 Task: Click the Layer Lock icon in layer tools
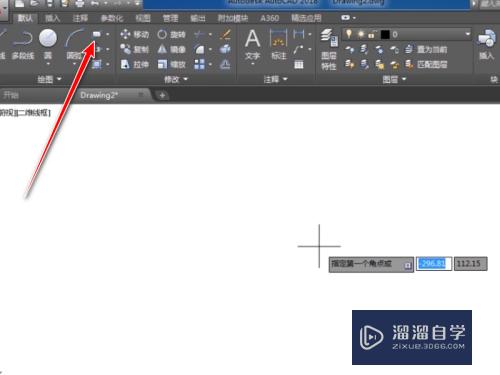pos(394,50)
